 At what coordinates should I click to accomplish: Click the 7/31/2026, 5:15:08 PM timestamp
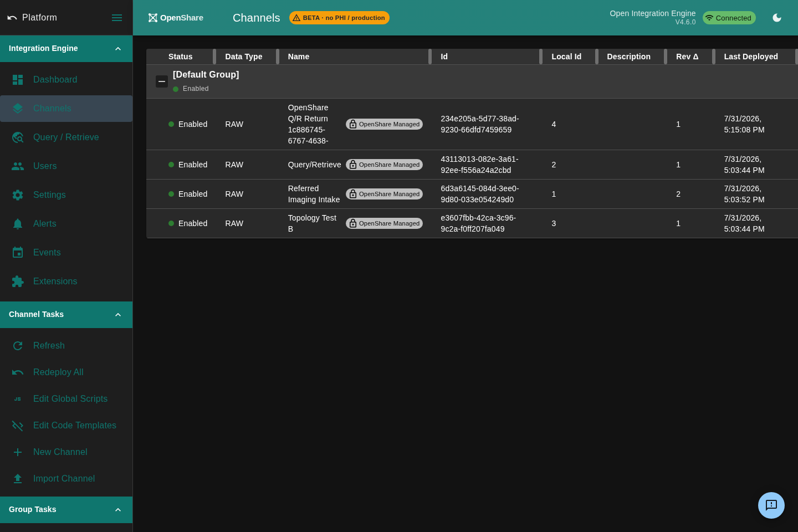coord(744,124)
